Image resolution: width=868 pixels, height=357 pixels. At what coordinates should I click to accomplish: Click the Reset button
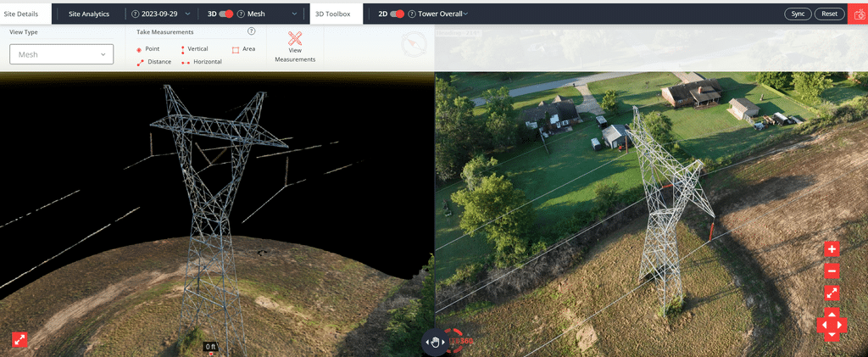coord(829,14)
